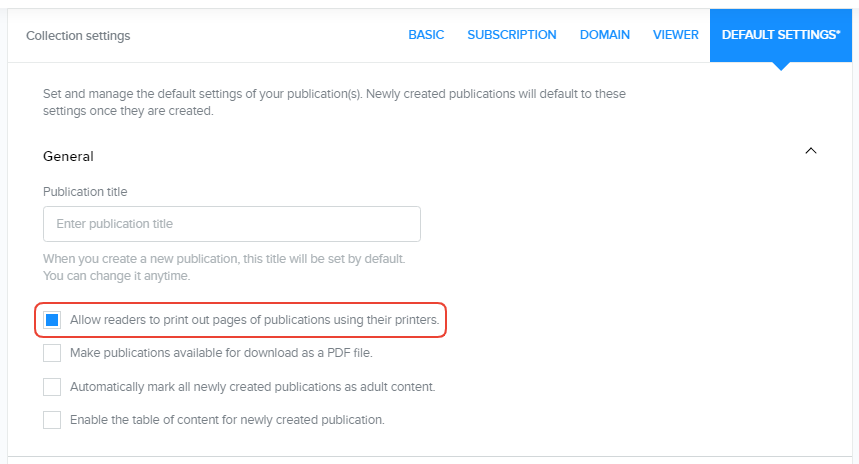The width and height of the screenshot is (859, 464).
Task: Tick the adult content checkbox
Action: click(x=52, y=386)
